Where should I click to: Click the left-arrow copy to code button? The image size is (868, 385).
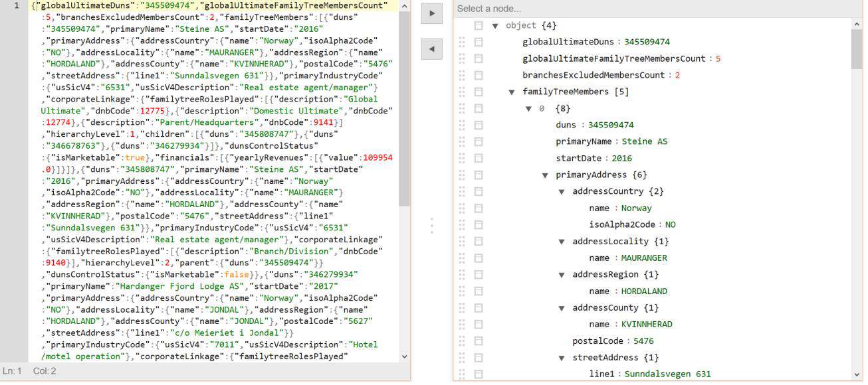pos(432,48)
